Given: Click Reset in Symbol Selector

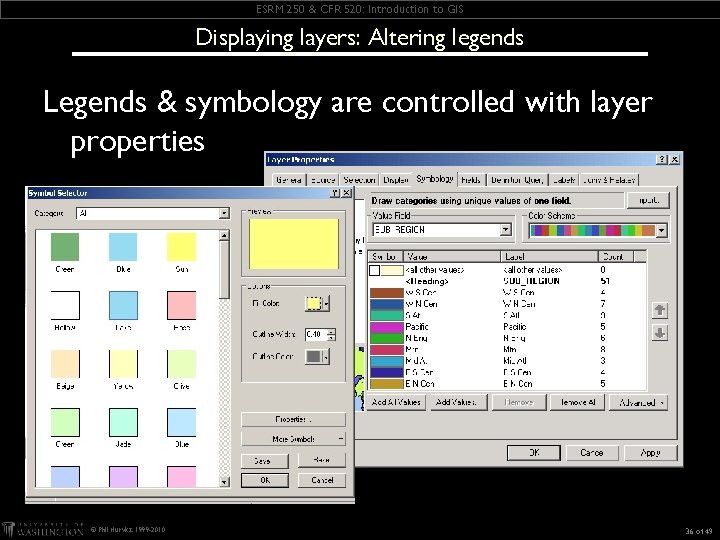Looking at the screenshot, I should (321, 460).
